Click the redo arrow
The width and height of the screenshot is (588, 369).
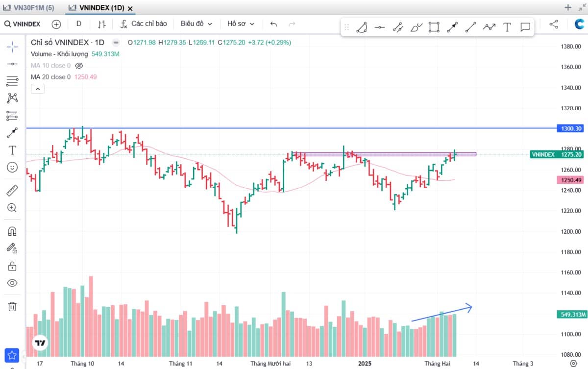(x=292, y=24)
